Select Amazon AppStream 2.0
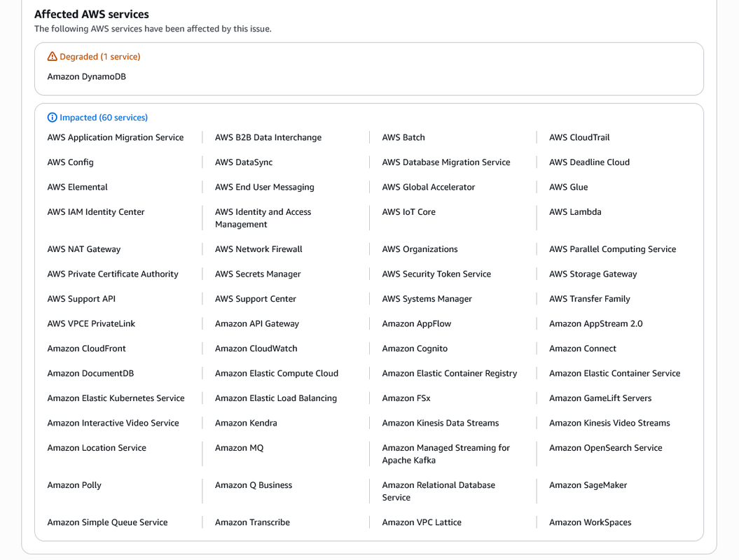 tap(595, 323)
